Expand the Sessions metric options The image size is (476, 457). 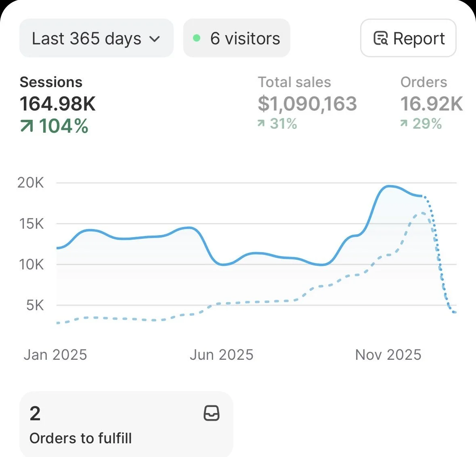click(51, 82)
